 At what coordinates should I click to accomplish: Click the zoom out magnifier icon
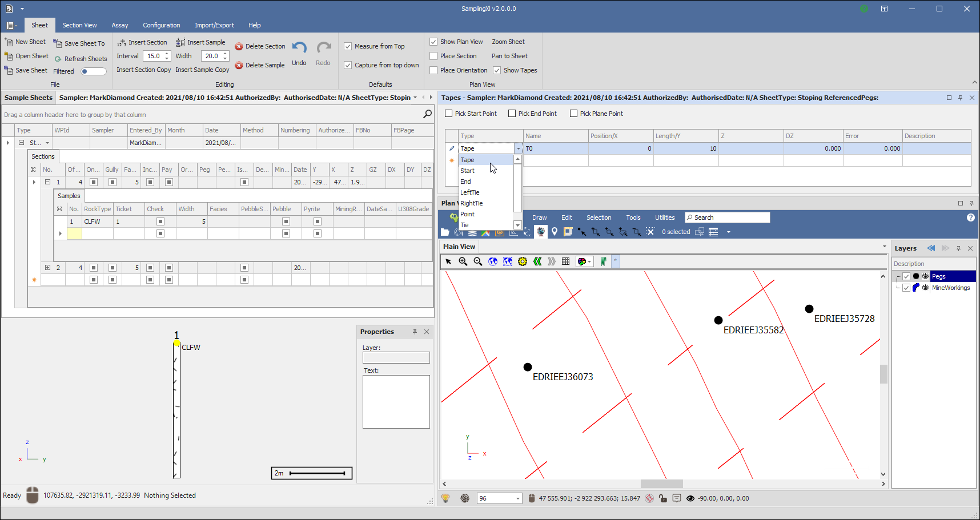[x=478, y=261]
